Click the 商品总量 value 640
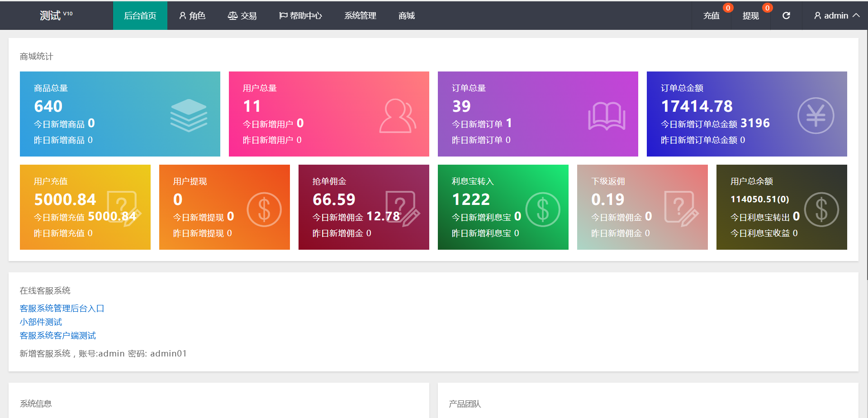The width and height of the screenshot is (868, 418). 48,106
